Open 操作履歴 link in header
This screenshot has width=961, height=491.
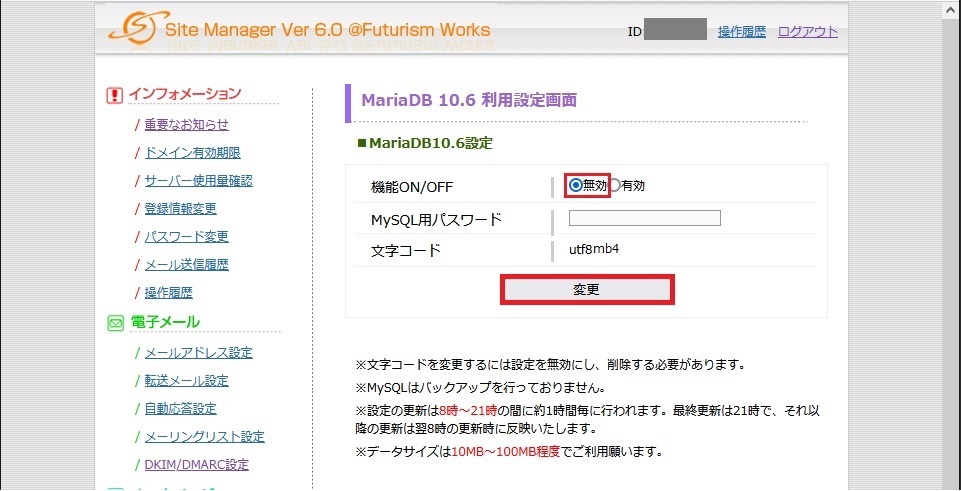[x=742, y=32]
